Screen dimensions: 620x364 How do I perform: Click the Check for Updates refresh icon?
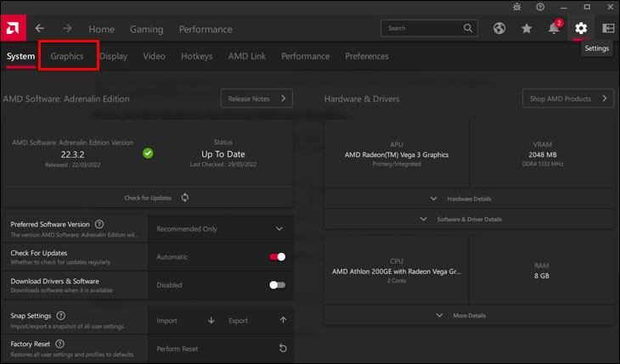pos(184,198)
